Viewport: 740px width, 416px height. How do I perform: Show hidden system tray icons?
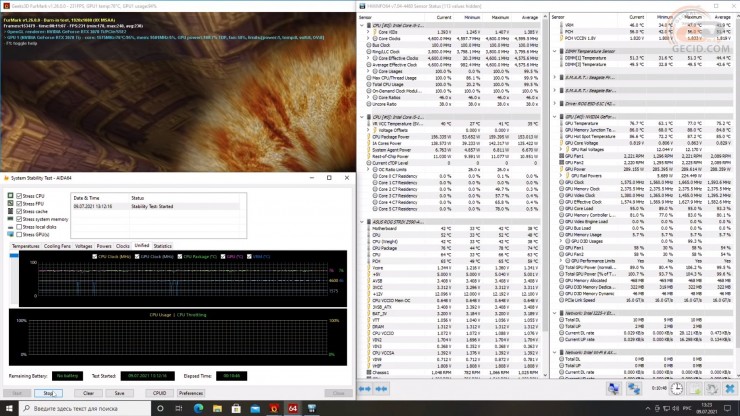pos(648,408)
